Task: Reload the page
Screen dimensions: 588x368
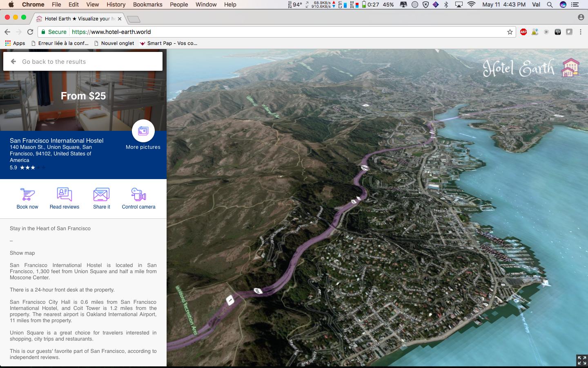Action: coord(30,32)
